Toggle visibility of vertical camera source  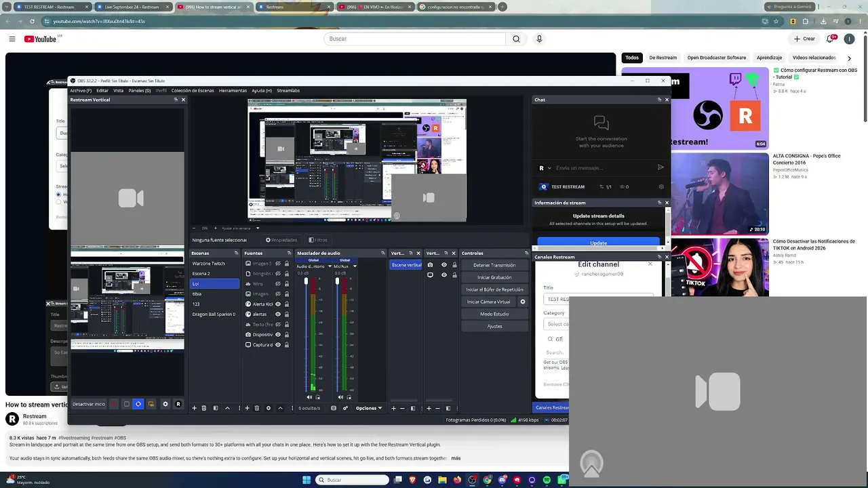click(444, 265)
